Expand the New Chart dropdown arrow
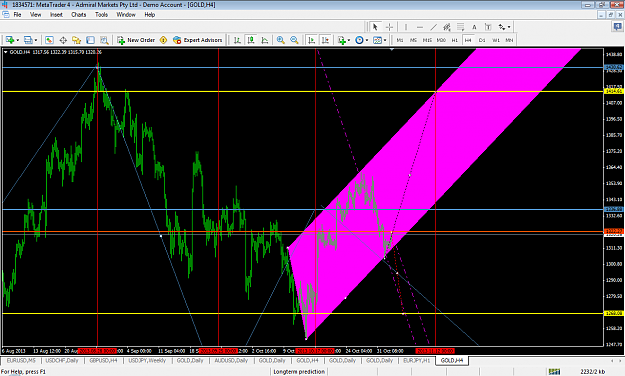Screen dimensions: 625x376 click(x=18, y=40)
